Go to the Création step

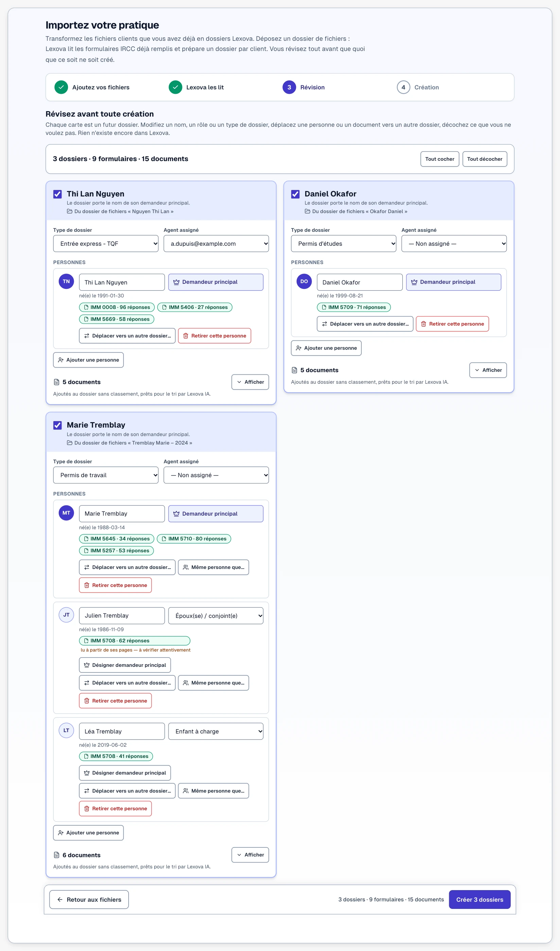click(x=418, y=87)
